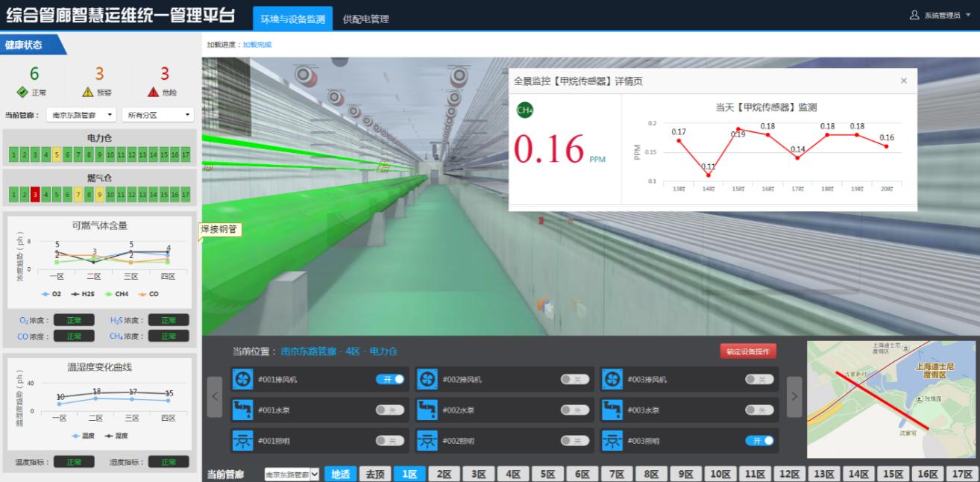
Task: Select zone 17区 in bottom bar
Action: click(962, 475)
